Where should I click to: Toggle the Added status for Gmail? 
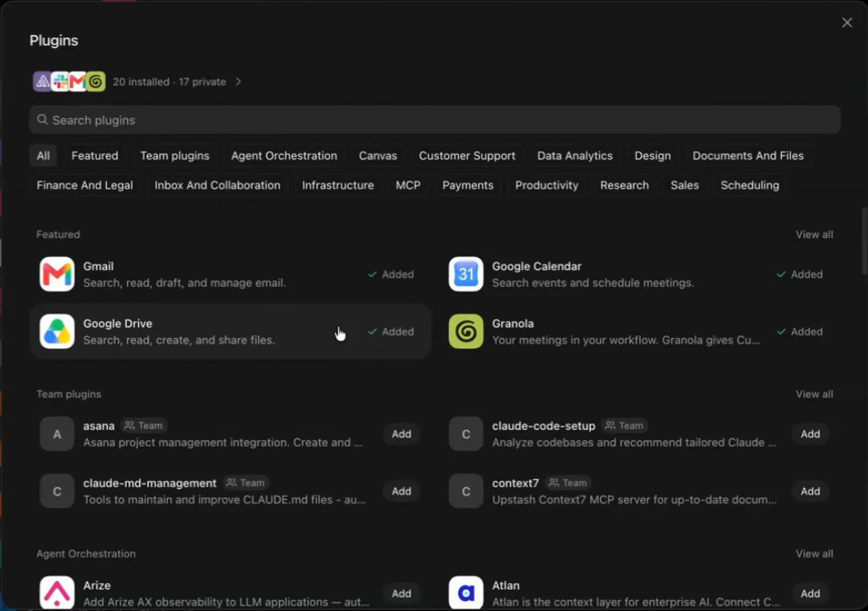pos(391,274)
